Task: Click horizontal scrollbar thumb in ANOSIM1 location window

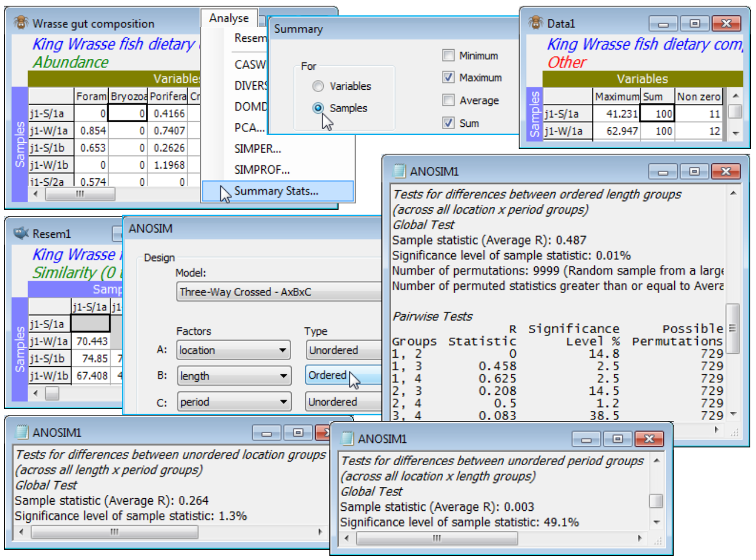Action: click(114, 531)
